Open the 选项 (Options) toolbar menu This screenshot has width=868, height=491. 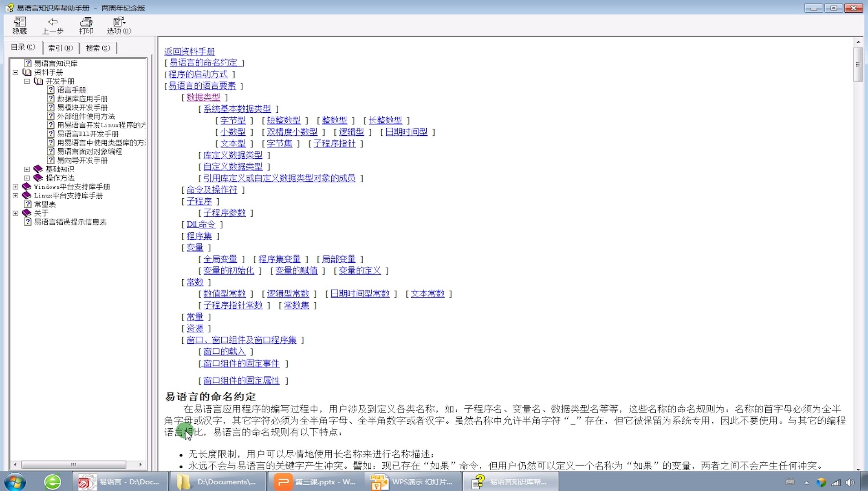click(119, 25)
